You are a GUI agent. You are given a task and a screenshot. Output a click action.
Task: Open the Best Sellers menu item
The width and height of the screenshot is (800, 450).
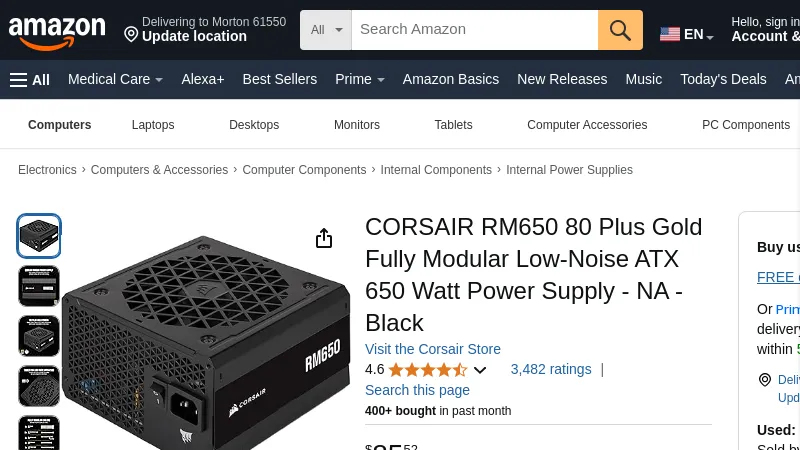coord(279,80)
